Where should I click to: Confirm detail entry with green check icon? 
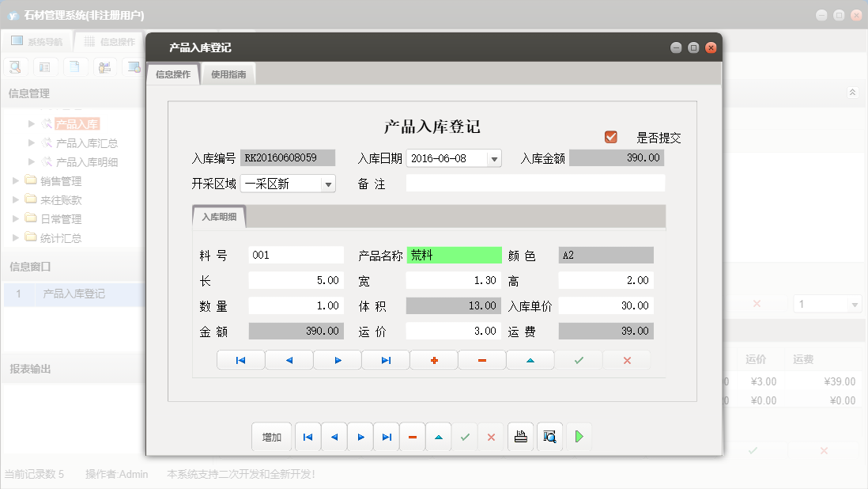[578, 359]
